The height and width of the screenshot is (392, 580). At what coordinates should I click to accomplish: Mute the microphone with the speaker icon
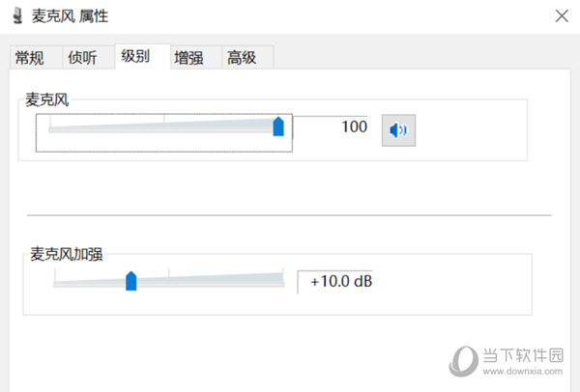pyautogui.click(x=398, y=130)
